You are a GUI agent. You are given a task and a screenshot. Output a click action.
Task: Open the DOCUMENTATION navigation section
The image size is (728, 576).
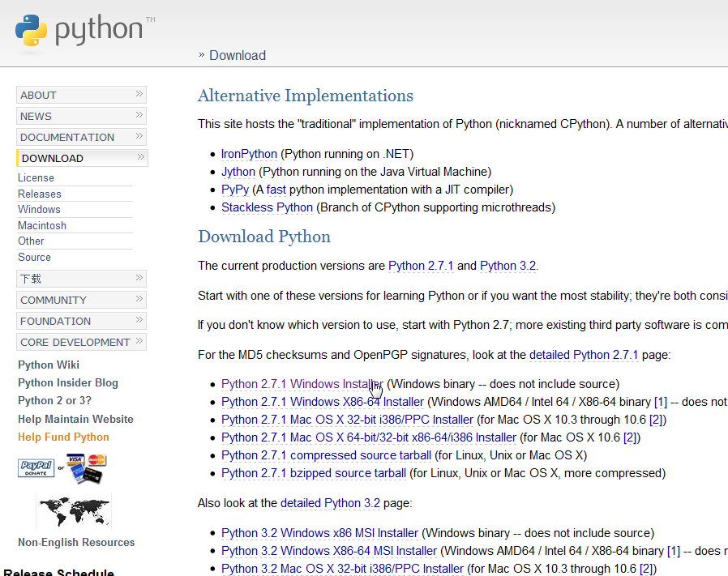[x=81, y=137]
